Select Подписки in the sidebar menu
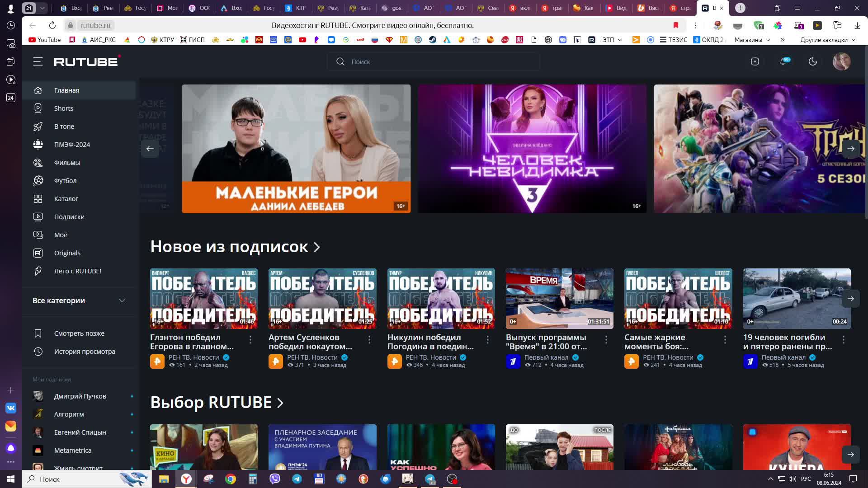The image size is (868, 488). [x=69, y=217]
